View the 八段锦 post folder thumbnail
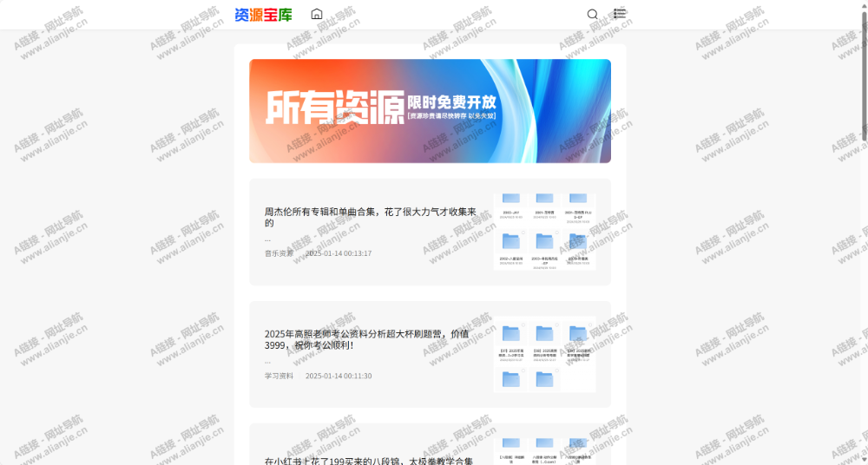The height and width of the screenshot is (465, 868). point(545,452)
